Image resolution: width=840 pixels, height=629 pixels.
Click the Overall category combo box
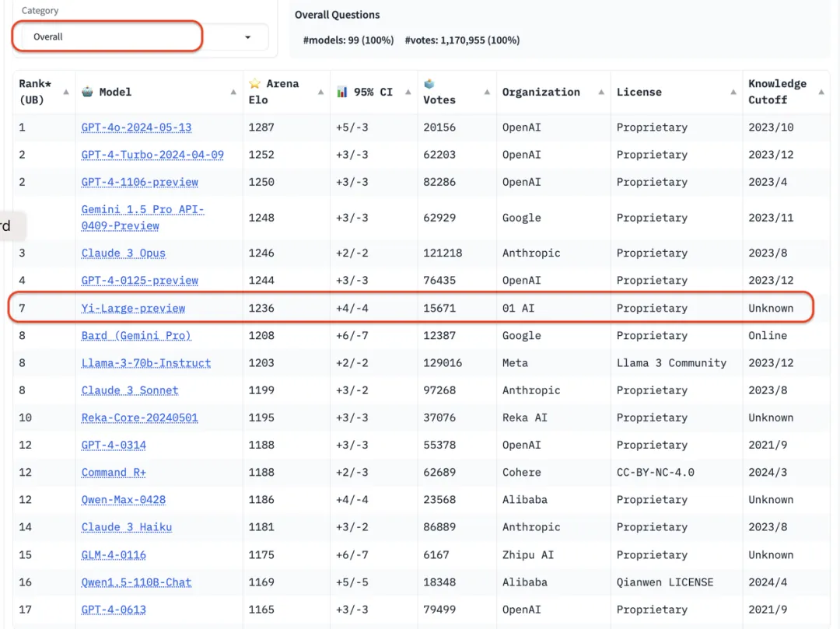[107, 37]
